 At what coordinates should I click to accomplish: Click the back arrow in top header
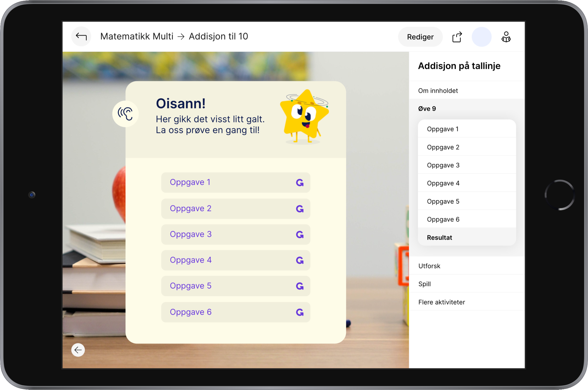point(81,36)
